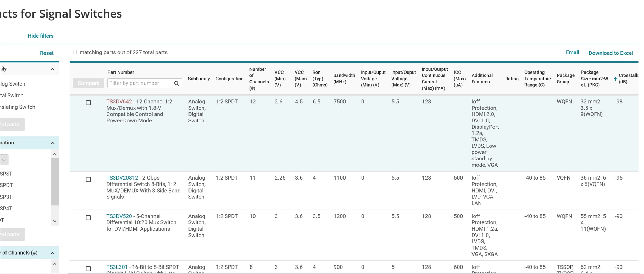This screenshot has width=644, height=274.
Task: Sort by VCC (Min) column header
Action: 280,79
